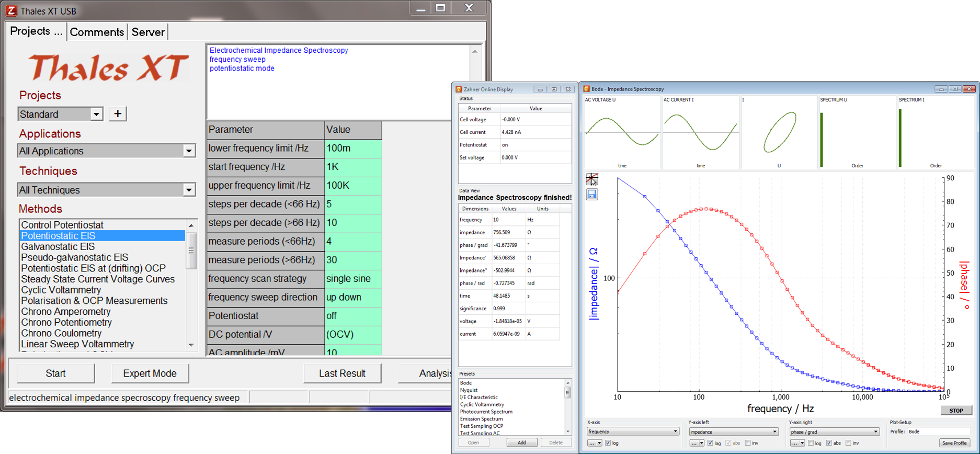Screen dimensions: 980x454
Task: Click the upper frequency limit value 100K
Action: pyautogui.click(x=353, y=185)
